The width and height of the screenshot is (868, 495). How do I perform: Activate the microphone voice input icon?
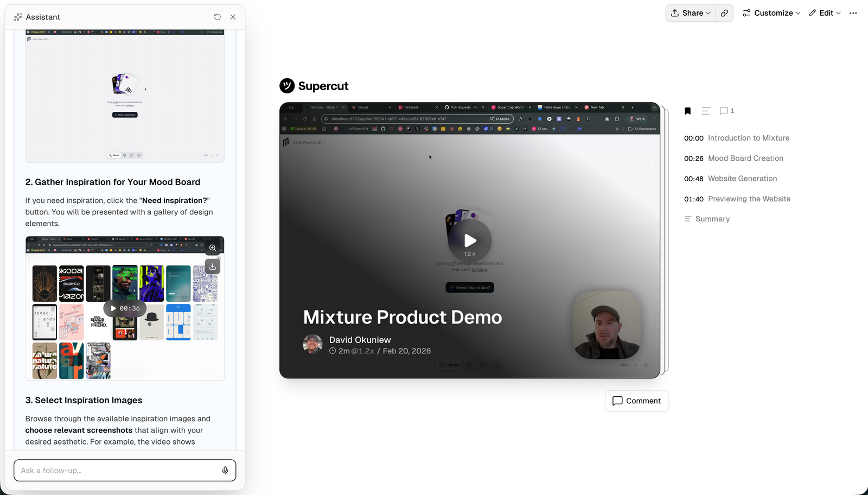pyautogui.click(x=225, y=471)
